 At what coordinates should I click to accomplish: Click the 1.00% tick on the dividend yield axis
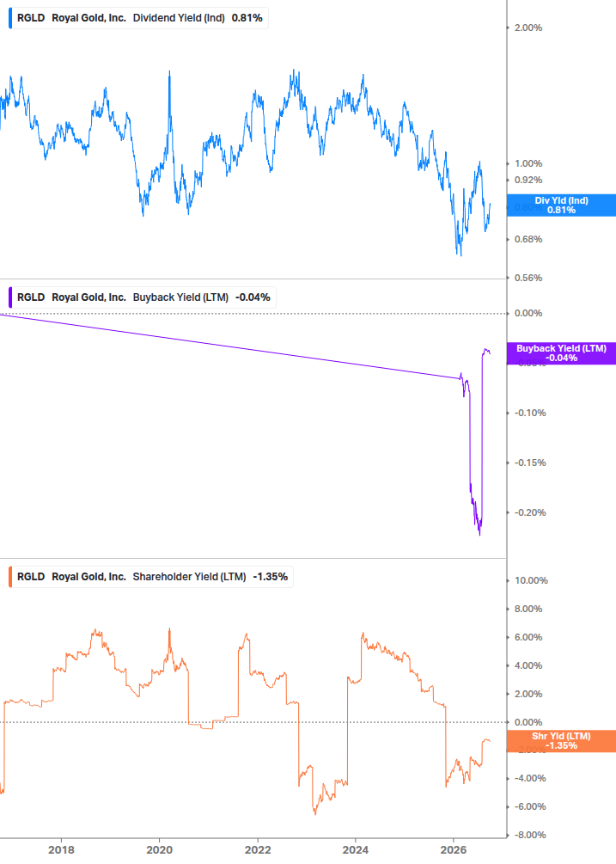click(x=528, y=163)
